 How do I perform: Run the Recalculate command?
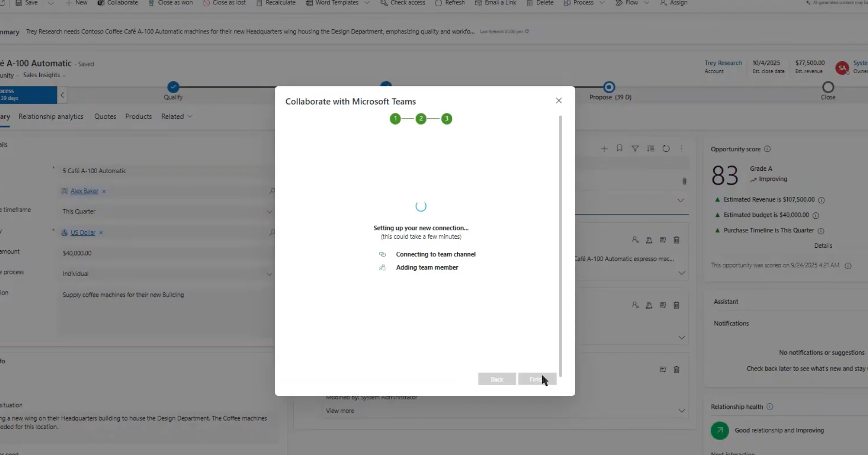click(276, 3)
